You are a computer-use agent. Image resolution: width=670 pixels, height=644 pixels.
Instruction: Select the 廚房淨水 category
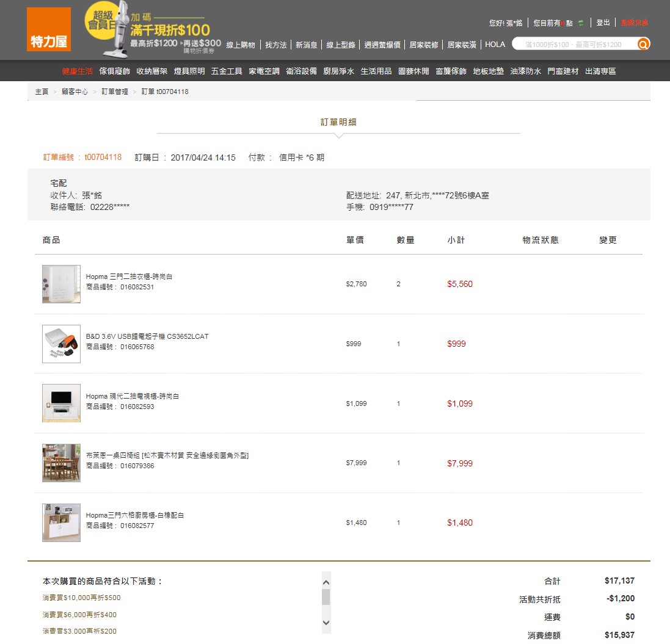pos(339,71)
